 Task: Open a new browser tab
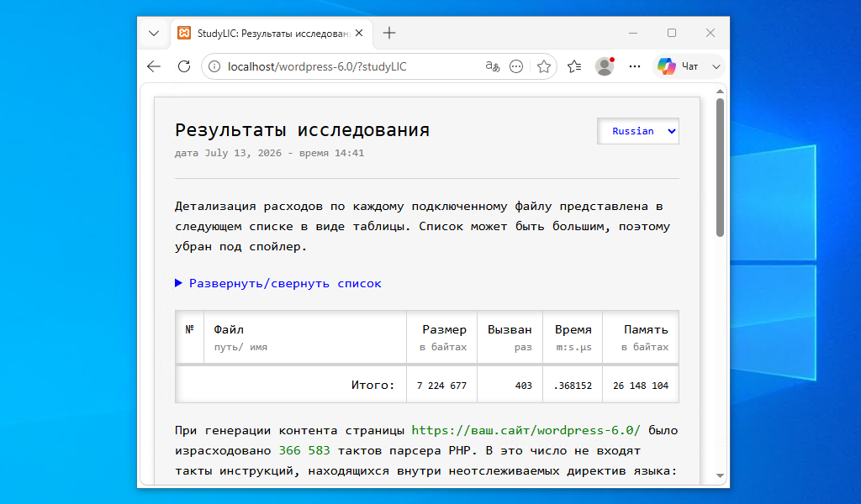tap(389, 34)
